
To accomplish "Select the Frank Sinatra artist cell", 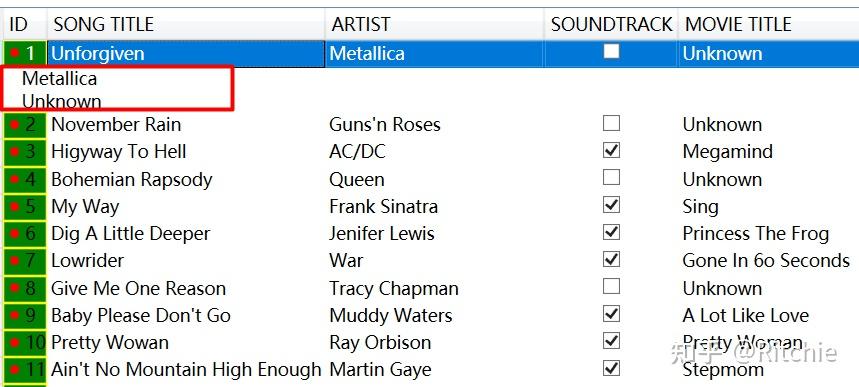I will pyautogui.click(x=383, y=207).
